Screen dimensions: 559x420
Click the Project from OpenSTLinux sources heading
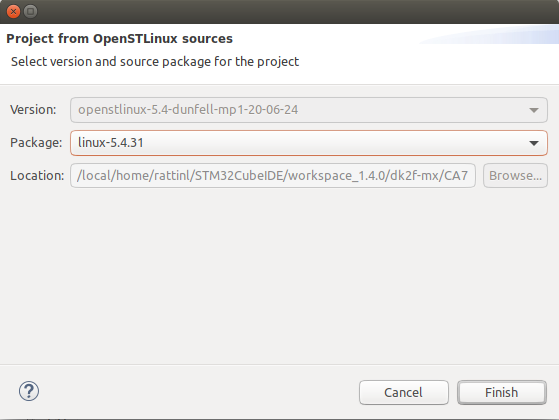pyautogui.click(x=119, y=39)
